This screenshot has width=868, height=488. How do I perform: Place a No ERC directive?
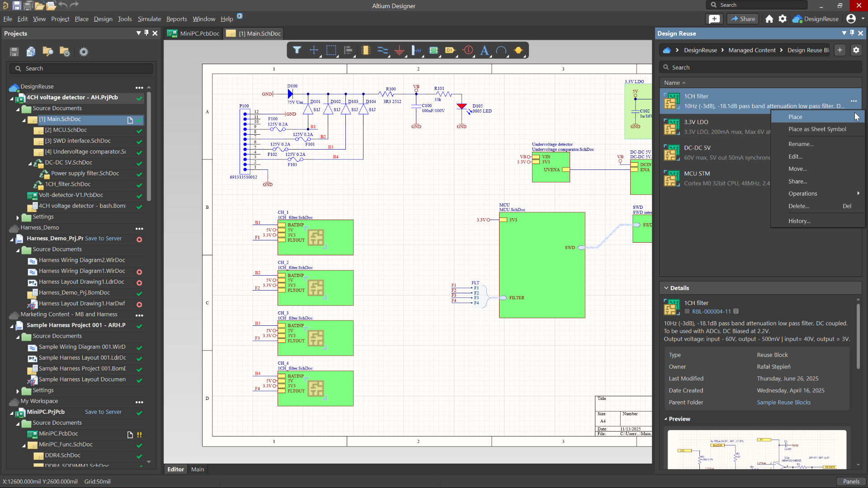pos(467,50)
